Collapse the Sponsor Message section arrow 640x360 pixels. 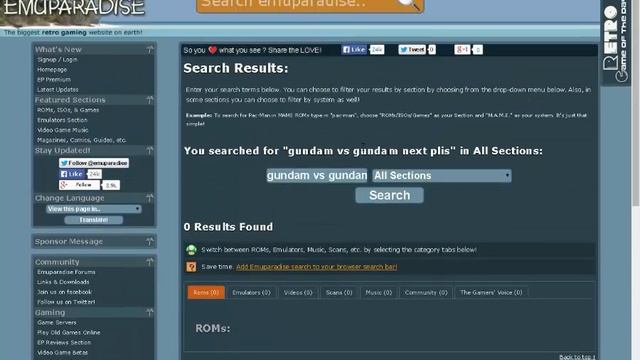pos(150,241)
